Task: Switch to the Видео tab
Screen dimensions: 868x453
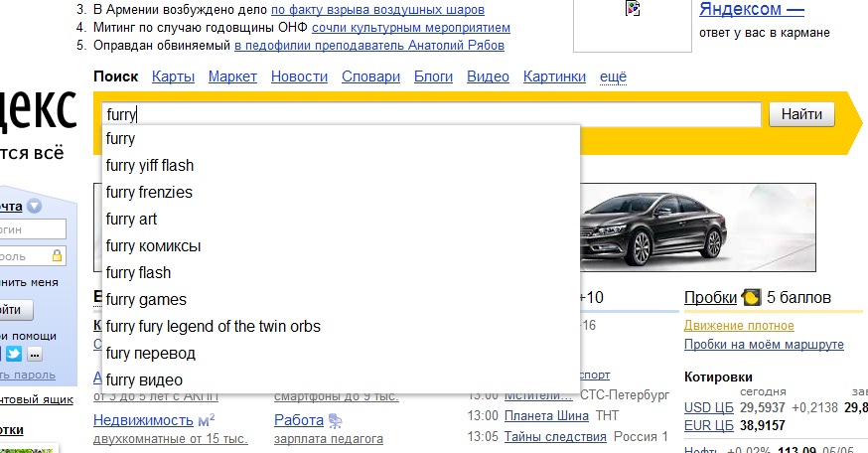Action: coord(488,76)
